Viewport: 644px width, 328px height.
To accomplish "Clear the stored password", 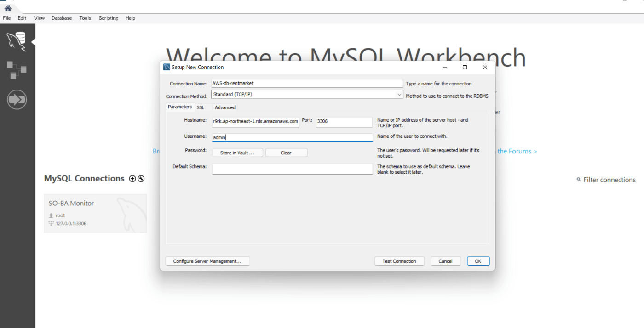I will pyautogui.click(x=286, y=153).
